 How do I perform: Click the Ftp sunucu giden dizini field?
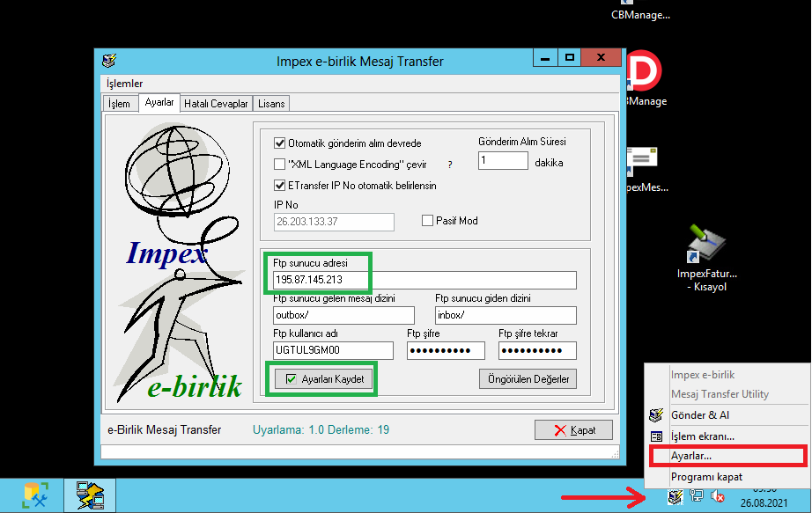[x=506, y=315]
